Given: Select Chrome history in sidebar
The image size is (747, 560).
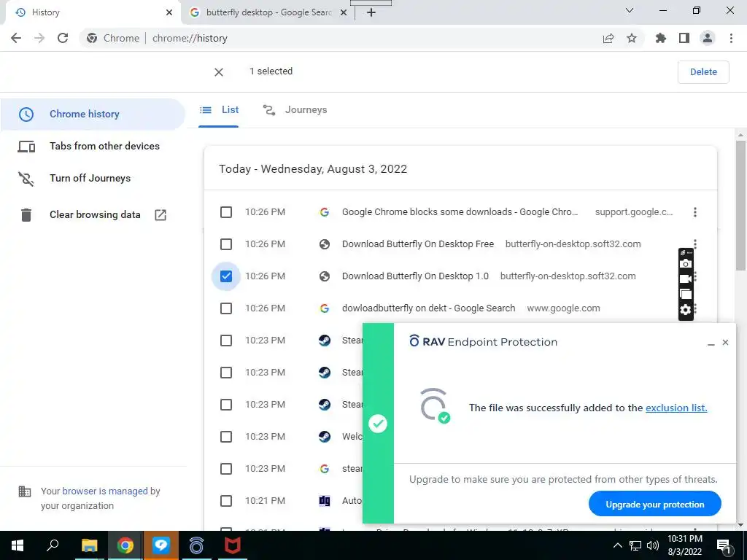Looking at the screenshot, I should [x=93, y=114].
